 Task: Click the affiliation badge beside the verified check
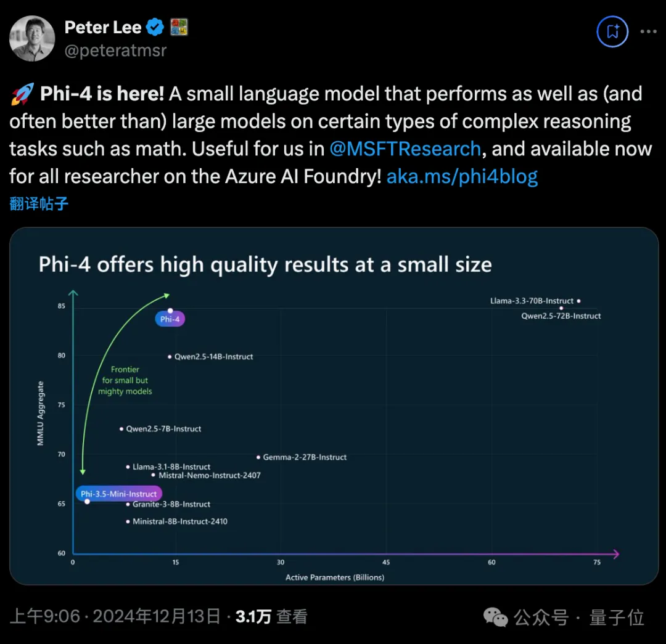click(x=179, y=27)
